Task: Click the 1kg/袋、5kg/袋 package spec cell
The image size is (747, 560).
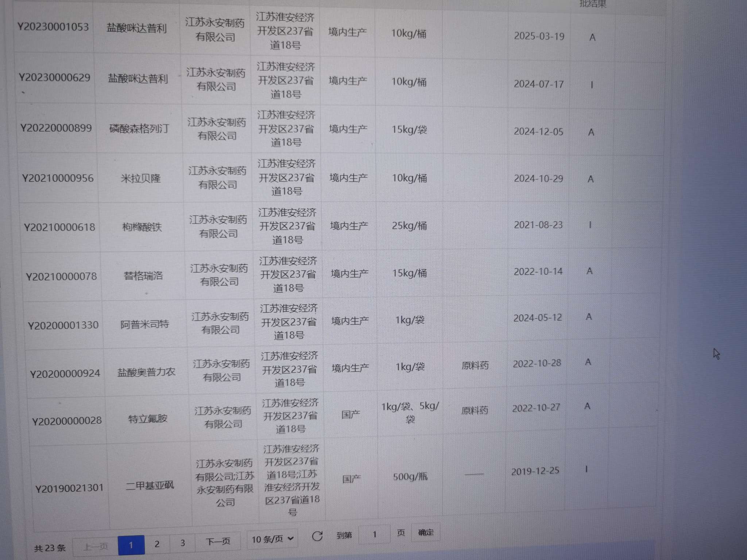Action: pos(410,412)
